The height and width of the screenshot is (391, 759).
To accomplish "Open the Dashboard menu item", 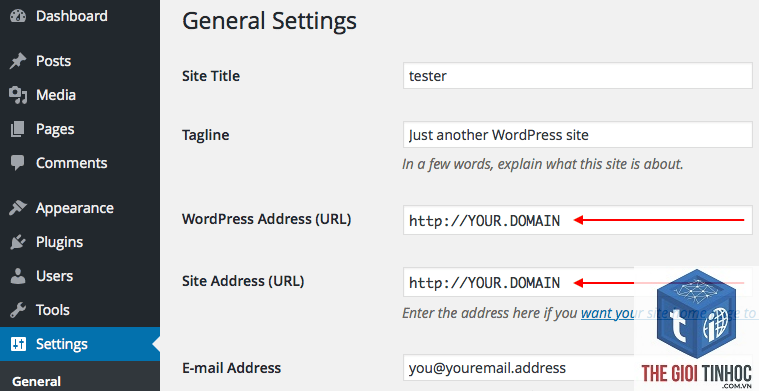I will click(x=72, y=16).
